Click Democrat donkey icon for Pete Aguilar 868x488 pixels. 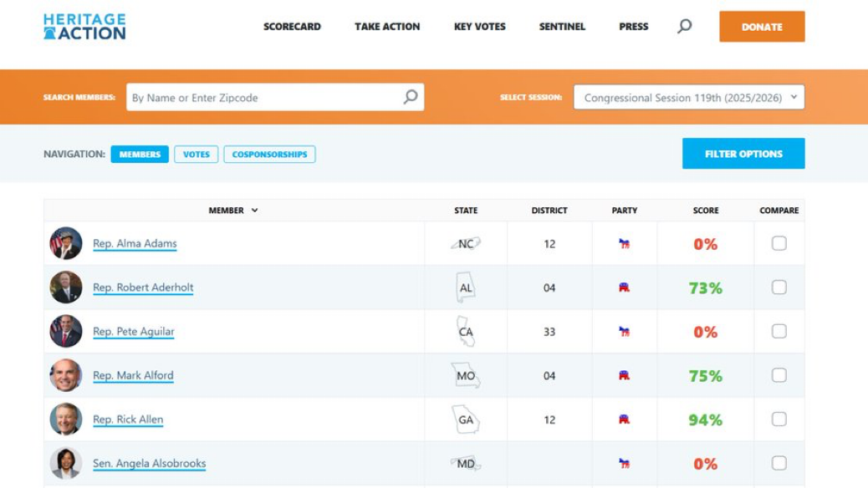coord(625,332)
